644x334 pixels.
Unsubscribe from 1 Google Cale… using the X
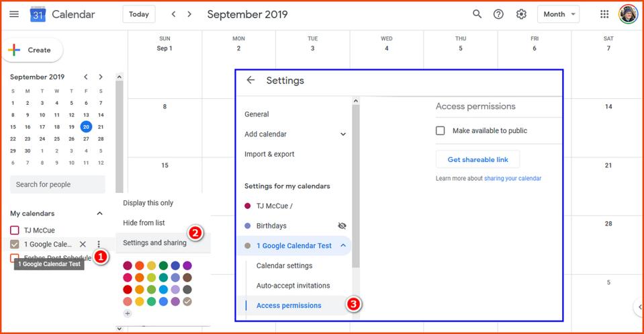(83, 244)
